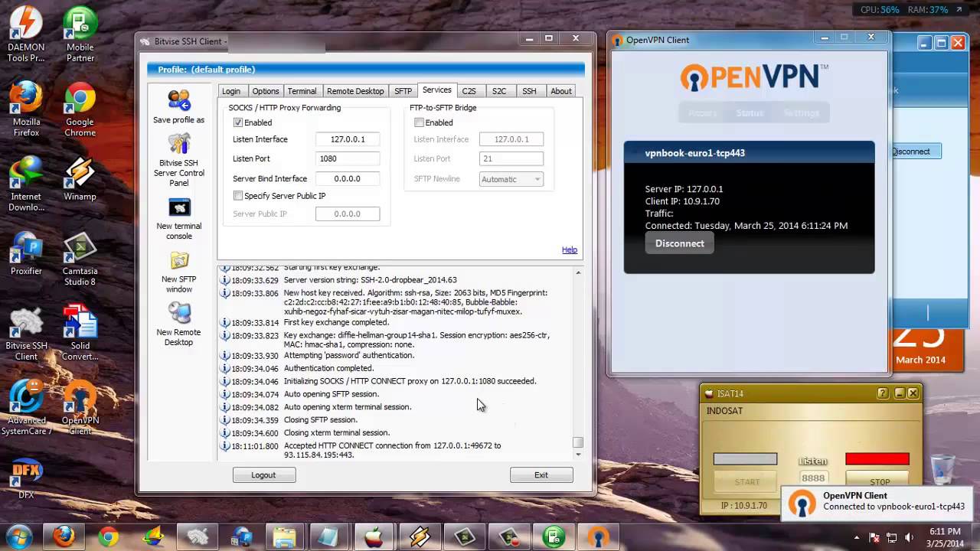Switch to About tab
This screenshot has height=551, width=980.
pyautogui.click(x=561, y=91)
